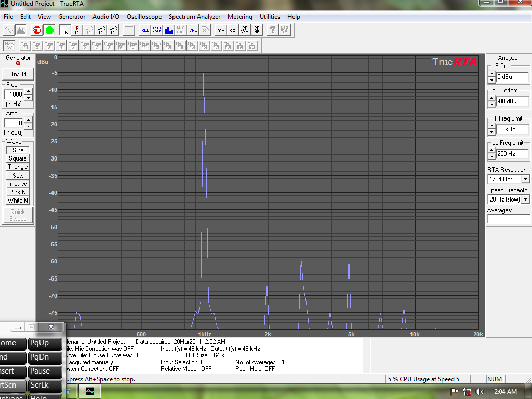The width and height of the screenshot is (532, 399).
Task: Click the red STOP icon
Action: pos(37,30)
